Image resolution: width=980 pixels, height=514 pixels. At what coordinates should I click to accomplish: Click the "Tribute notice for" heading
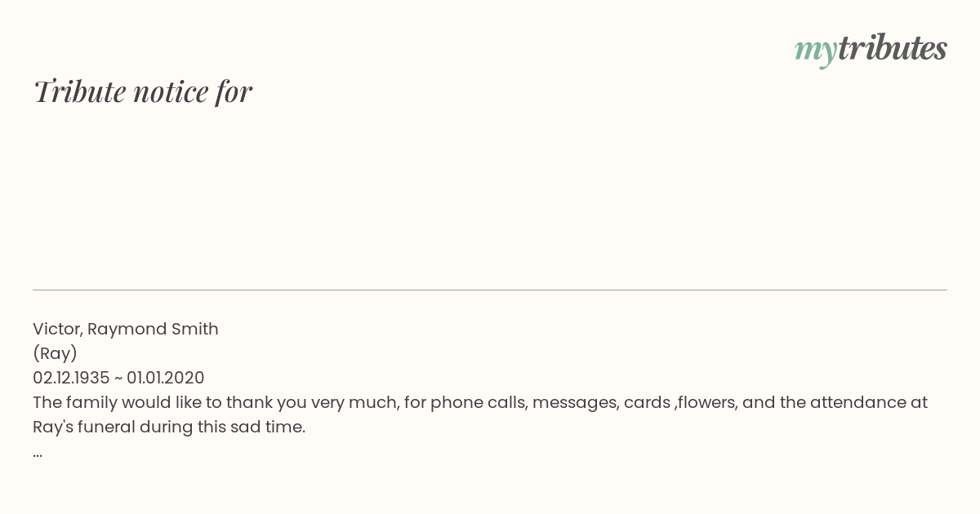click(143, 91)
